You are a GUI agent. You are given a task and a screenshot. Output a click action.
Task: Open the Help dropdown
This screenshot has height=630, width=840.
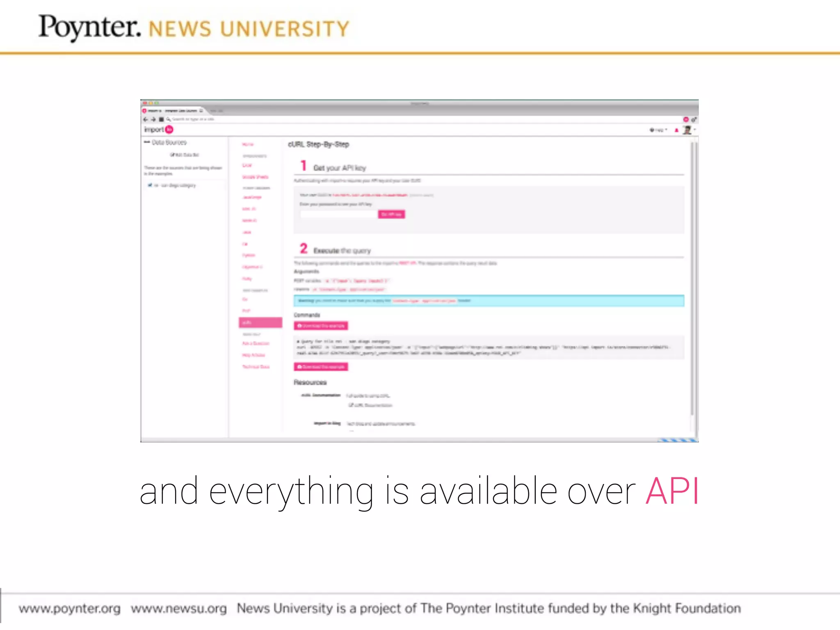pos(658,130)
